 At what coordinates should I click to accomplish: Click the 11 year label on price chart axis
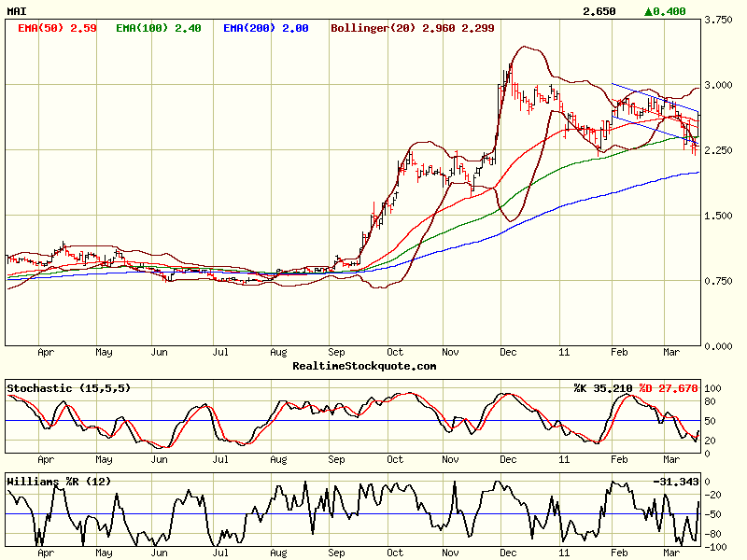click(x=564, y=353)
